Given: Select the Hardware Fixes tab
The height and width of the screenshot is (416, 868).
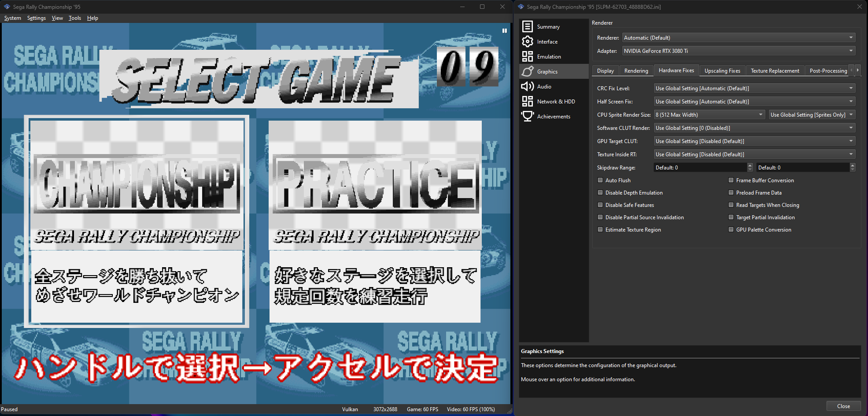Looking at the screenshot, I should [x=676, y=70].
